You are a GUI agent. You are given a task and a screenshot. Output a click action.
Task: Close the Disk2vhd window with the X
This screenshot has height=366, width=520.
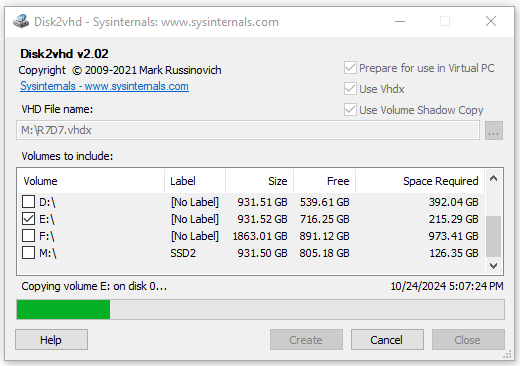point(491,22)
